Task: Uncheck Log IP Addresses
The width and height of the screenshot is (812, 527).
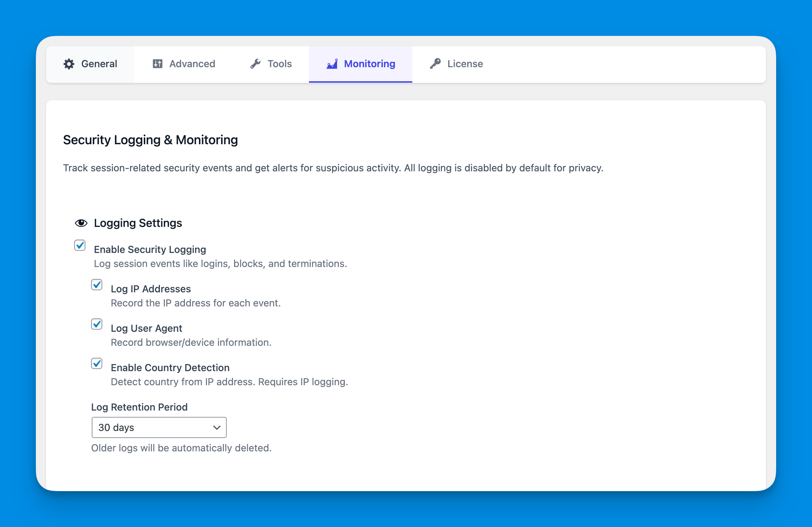Action: tap(97, 285)
